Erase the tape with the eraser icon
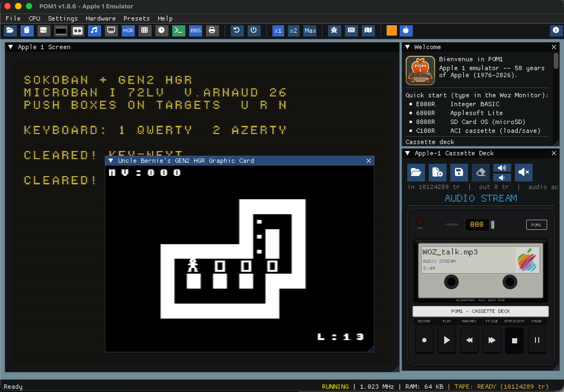564x392 pixels. 480,172
